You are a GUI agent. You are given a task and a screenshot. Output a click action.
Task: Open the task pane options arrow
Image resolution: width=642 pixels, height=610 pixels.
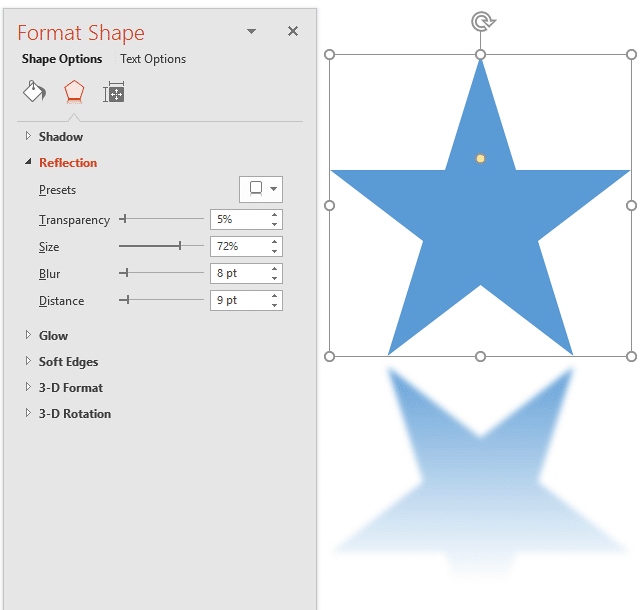coord(251,32)
